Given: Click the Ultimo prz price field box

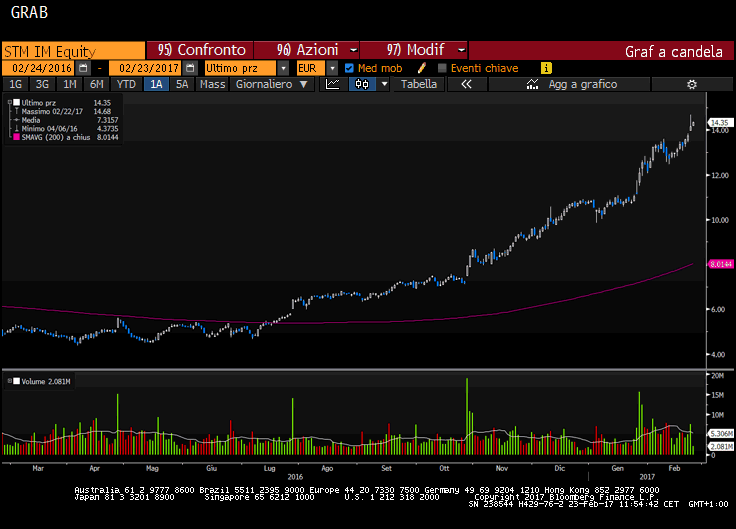Looking at the screenshot, I should (240, 68).
